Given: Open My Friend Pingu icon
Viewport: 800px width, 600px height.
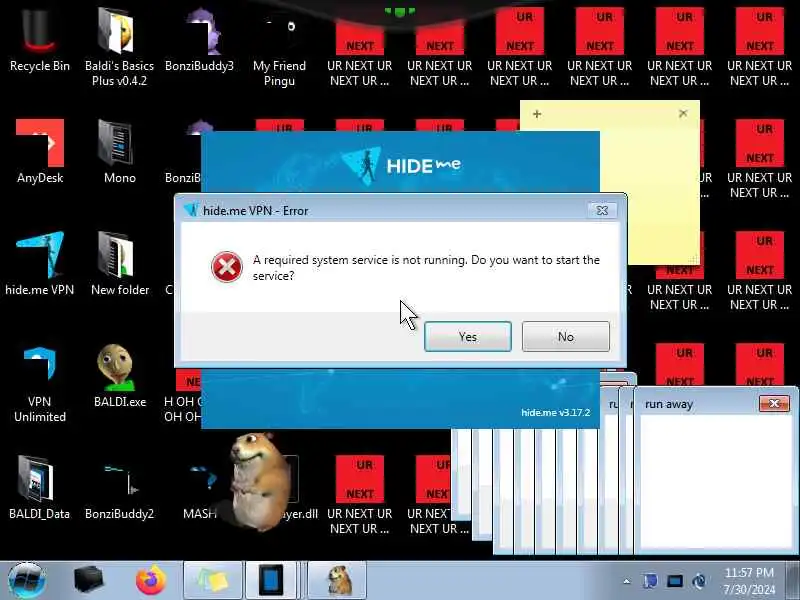Looking at the screenshot, I should 279,46.
